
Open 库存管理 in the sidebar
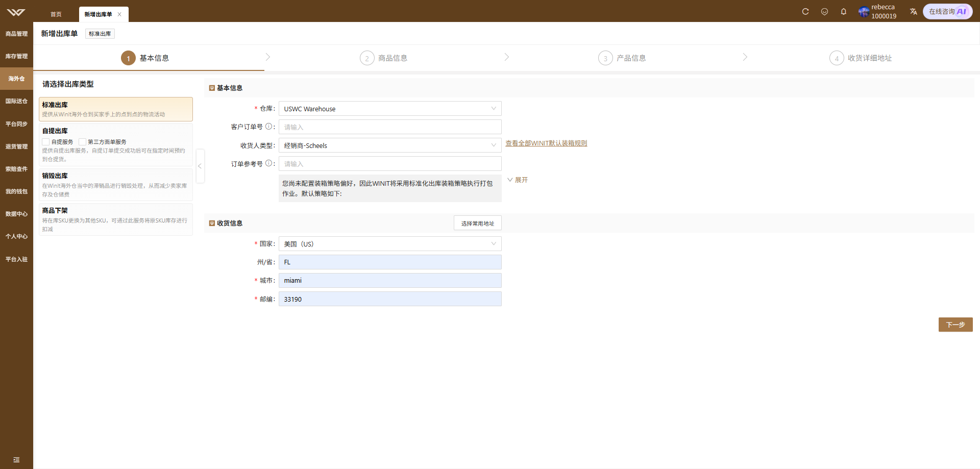click(x=16, y=56)
